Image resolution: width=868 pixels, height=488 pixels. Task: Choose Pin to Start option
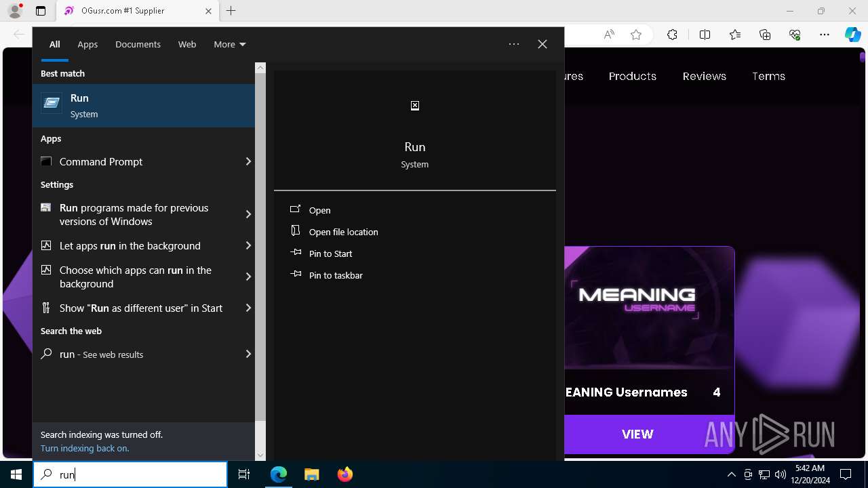[x=331, y=253]
